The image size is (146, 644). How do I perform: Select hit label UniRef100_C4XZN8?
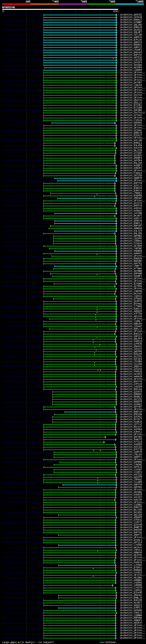(131, 213)
